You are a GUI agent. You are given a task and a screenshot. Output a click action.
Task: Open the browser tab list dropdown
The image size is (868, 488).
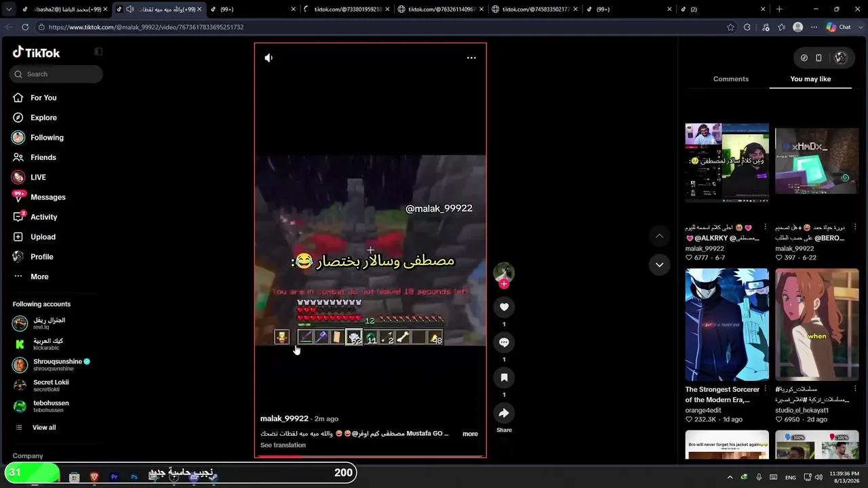pyautogui.click(x=9, y=9)
